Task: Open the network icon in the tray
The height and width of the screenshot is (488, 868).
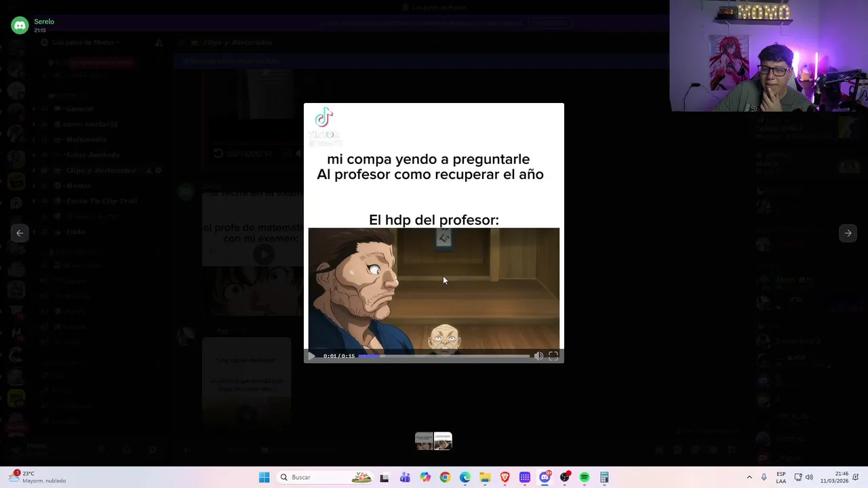Action: 798,477
